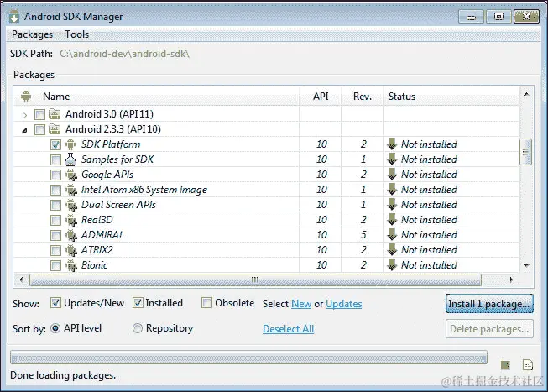This screenshot has width=548, height=392.
Task: Click the download status icon in ATRIX2 row
Action: pyautogui.click(x=392, y=250)
